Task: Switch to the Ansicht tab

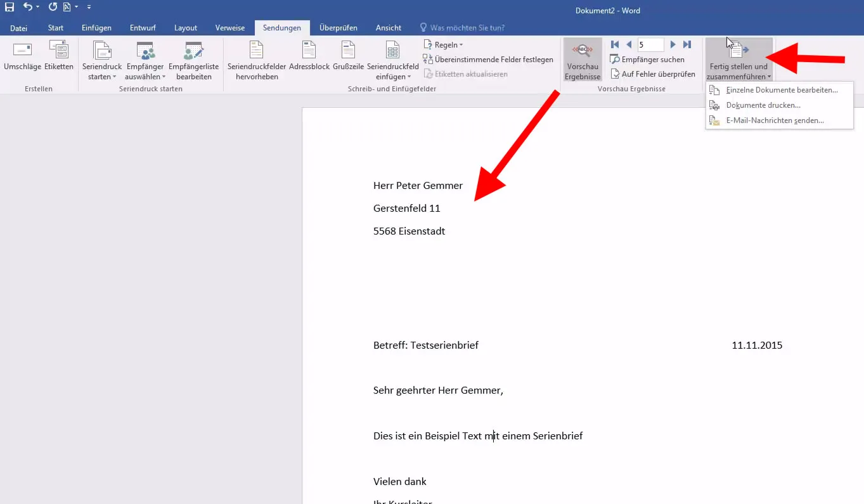Action: tap(389, 28)
